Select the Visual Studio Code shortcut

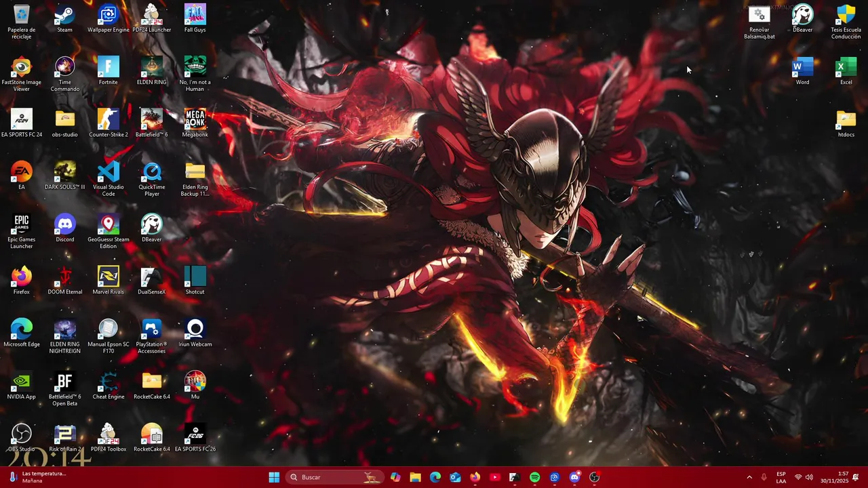coord(108,179)
